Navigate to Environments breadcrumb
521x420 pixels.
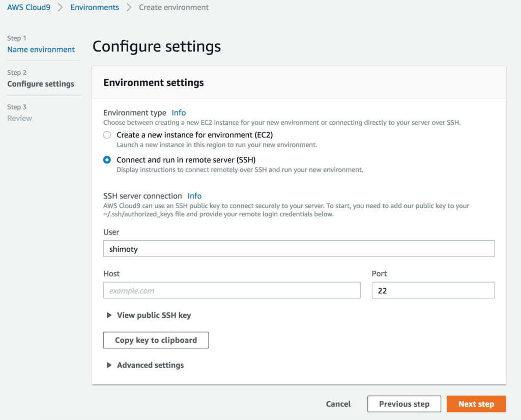(x=95, y=8)
